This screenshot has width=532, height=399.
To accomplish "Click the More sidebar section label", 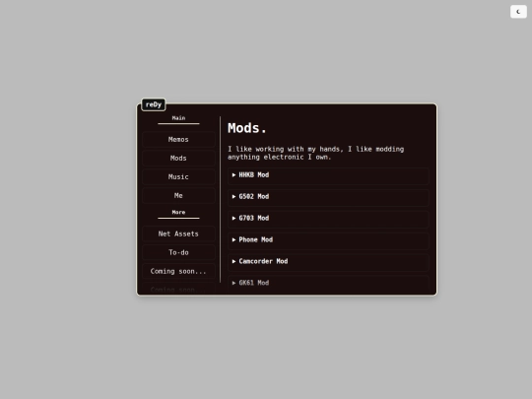I will point(178,213).
